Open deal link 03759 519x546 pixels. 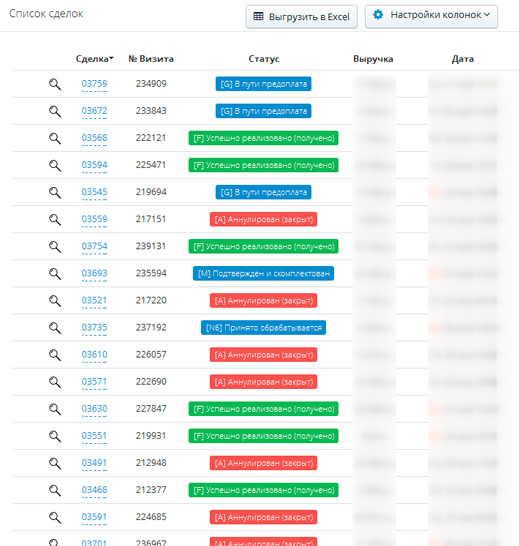pyautogui.click(x=94, y=84)
